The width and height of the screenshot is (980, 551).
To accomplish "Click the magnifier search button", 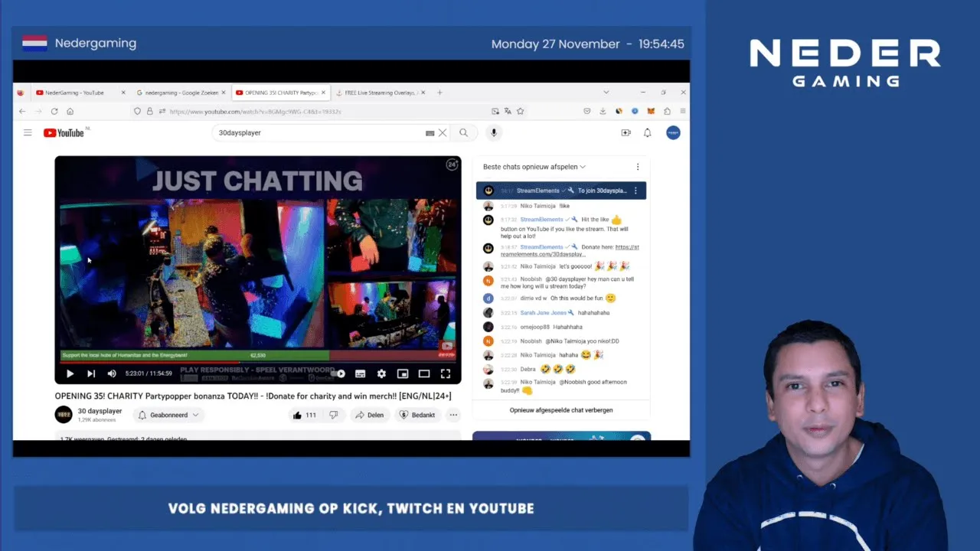I will pyautogui.click(x=463, y=132).
